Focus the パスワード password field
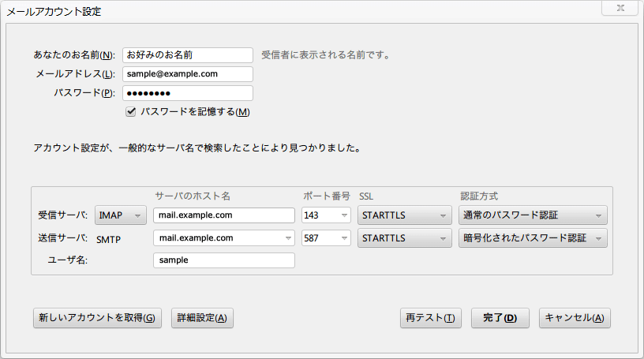This screenshot has width=644, height=359. click(x=187, y=93)
